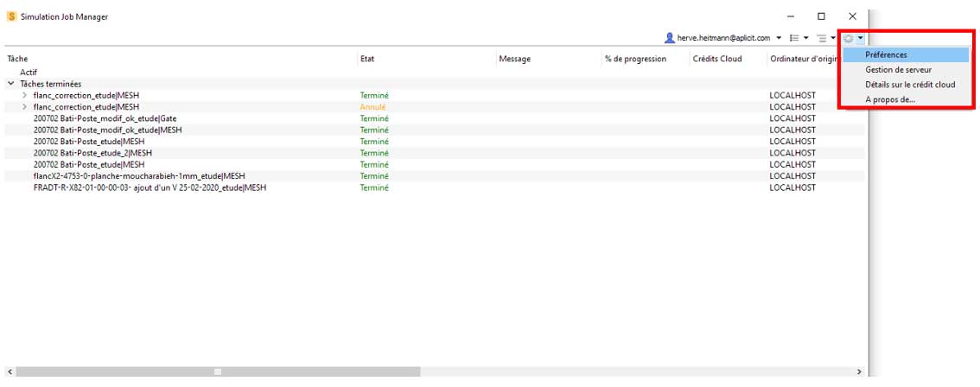
Task: Click the bulleted list view icon
Action: (793, 38)
